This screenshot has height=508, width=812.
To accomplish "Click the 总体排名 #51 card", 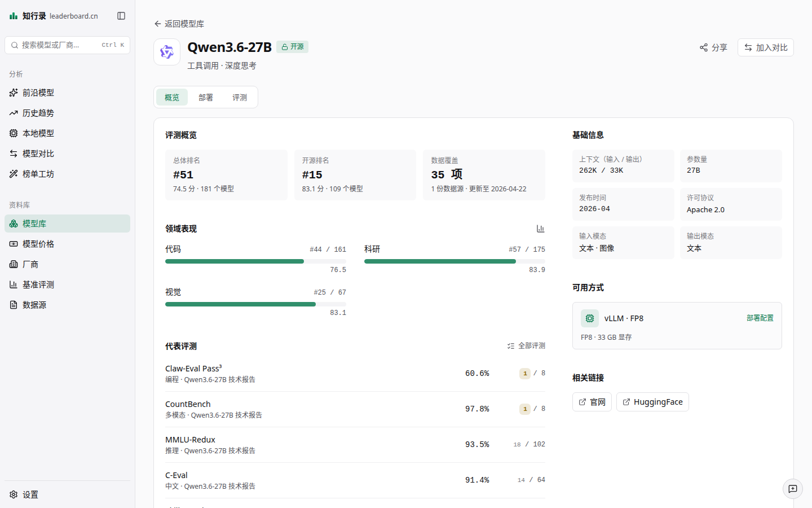I will click(x=226, y=175).
